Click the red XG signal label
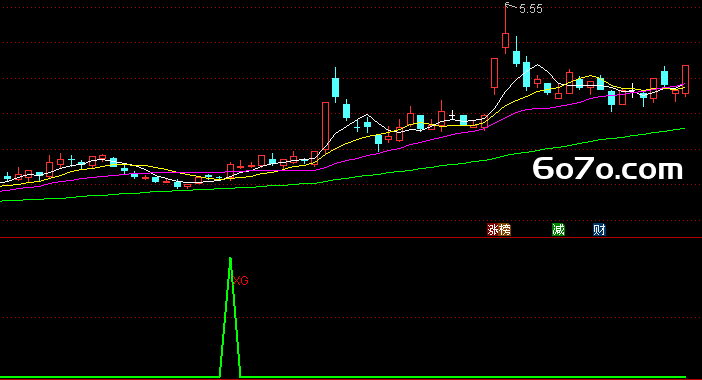The image size is (702, 380). point(240,281)
